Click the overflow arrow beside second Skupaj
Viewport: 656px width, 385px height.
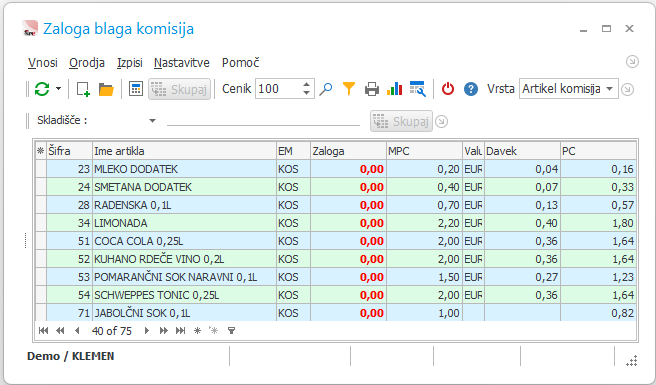coord(441,121)
